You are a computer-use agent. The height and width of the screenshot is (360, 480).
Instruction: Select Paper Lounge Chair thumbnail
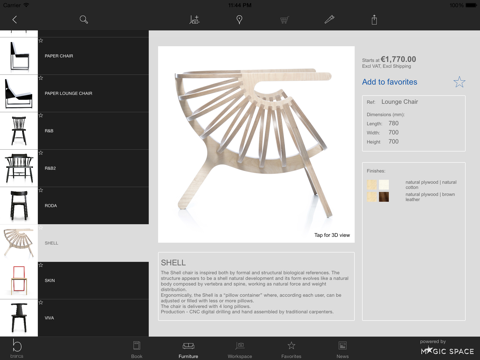point(19,93)
